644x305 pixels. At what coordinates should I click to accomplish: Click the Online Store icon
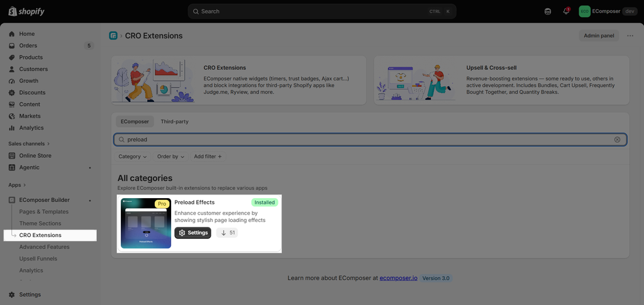click(x=12, y=155)
